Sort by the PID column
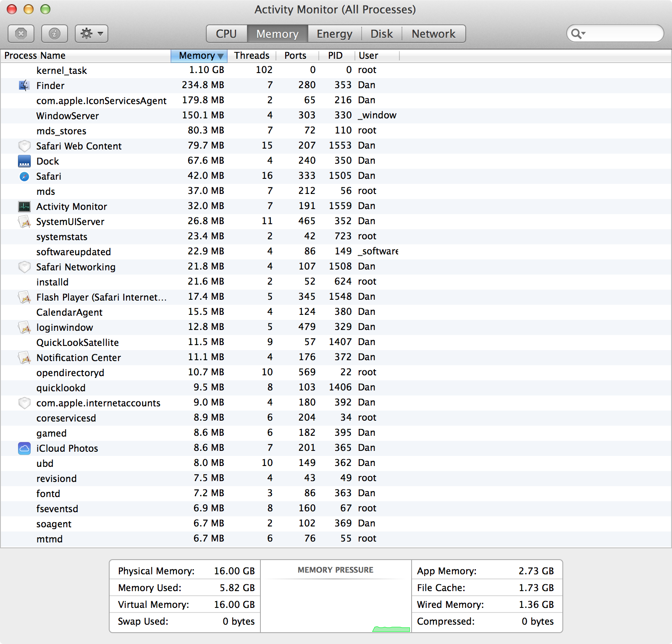Viewport: 672px width, 644px height. (x=336, y=56)
